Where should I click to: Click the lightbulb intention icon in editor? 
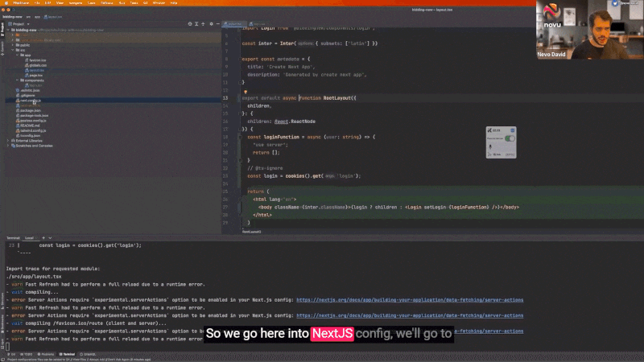[246, 92]
